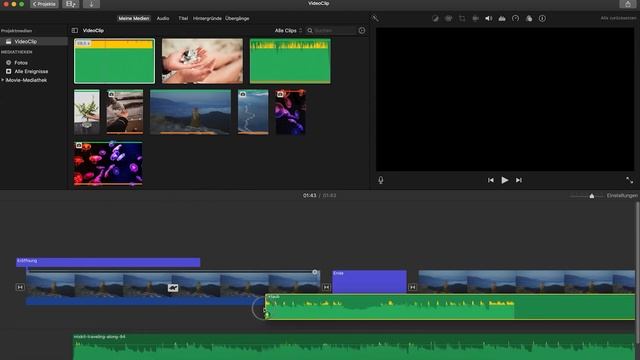The image size is (640, 360).
Task: Open the Titel tab
Action: [x=183, y=18]
